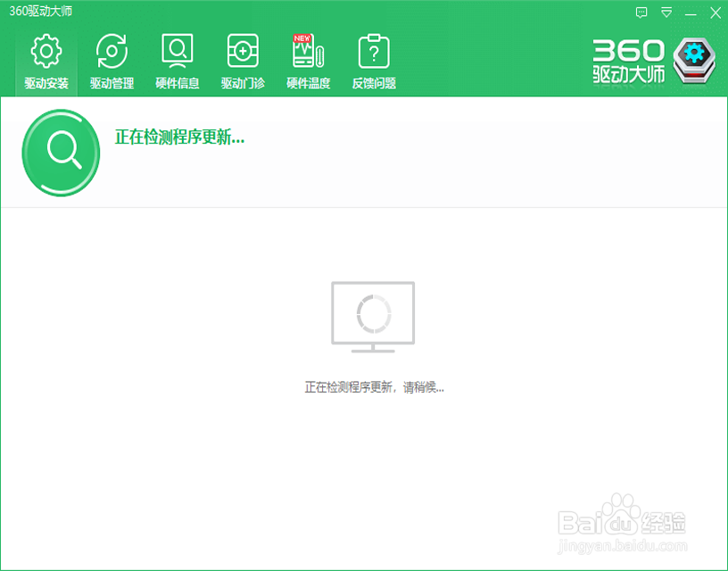Click the large green detection magnifier icon

click(59, 152)
